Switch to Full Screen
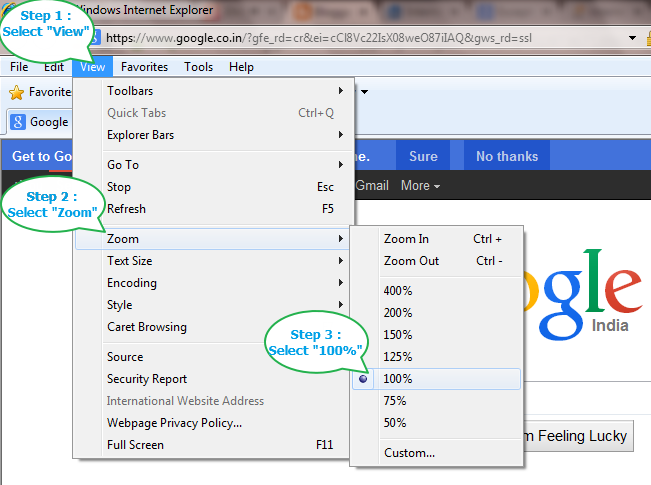651x485 pixels. (x=212, y=445)
